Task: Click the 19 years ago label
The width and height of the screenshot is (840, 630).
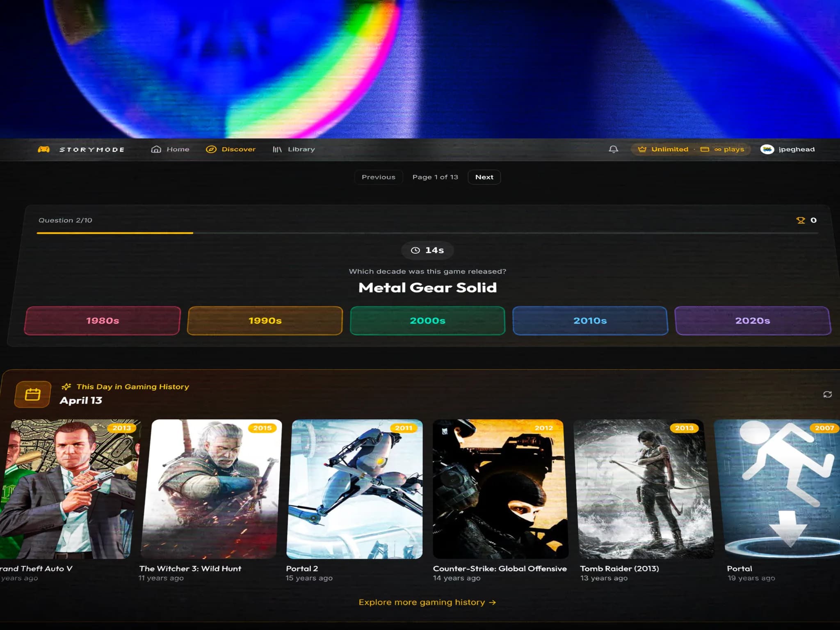Action: pyautogui.click(x=751, y=578)
